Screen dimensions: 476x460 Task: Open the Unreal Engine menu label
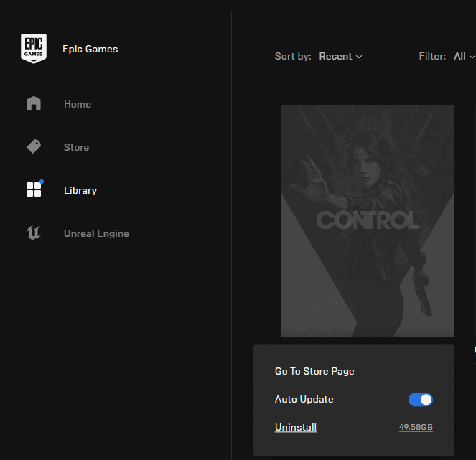[x=96, y=233]
